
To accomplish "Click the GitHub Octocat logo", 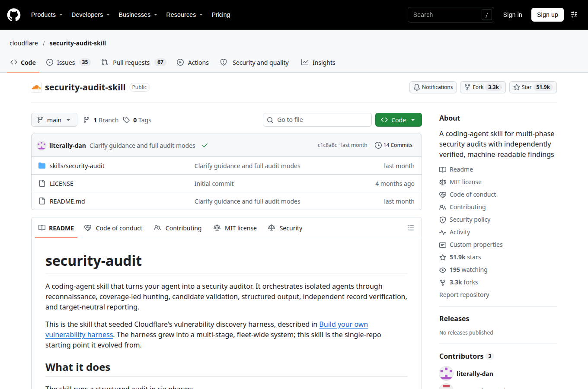I will click(14, 15).
